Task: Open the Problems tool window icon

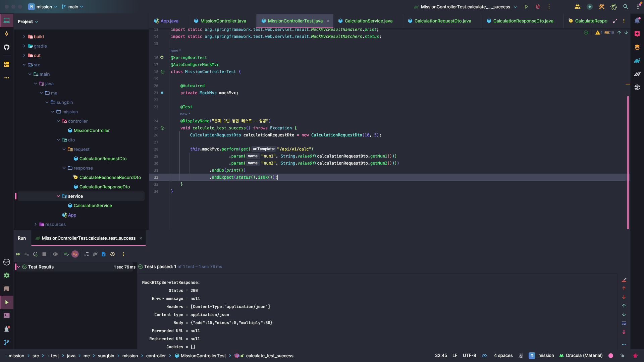Action: point(7,329)
